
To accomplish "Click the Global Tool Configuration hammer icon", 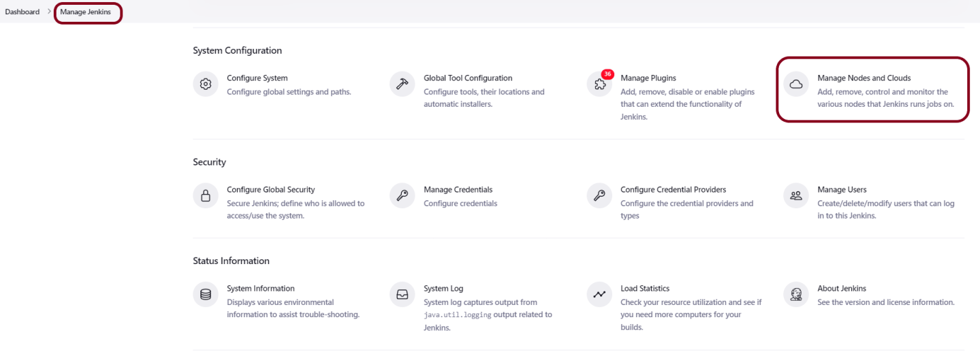I will 402,84.
